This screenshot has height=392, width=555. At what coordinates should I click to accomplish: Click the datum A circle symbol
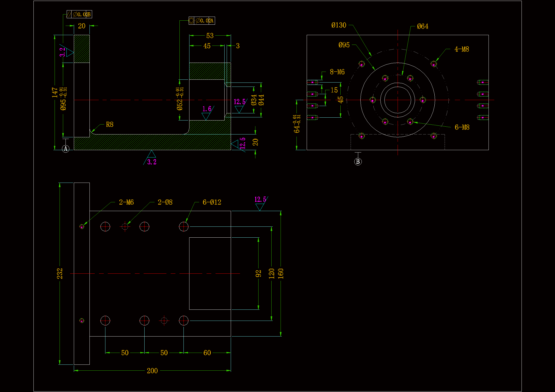pyautogui.click(x=66, y=149)
